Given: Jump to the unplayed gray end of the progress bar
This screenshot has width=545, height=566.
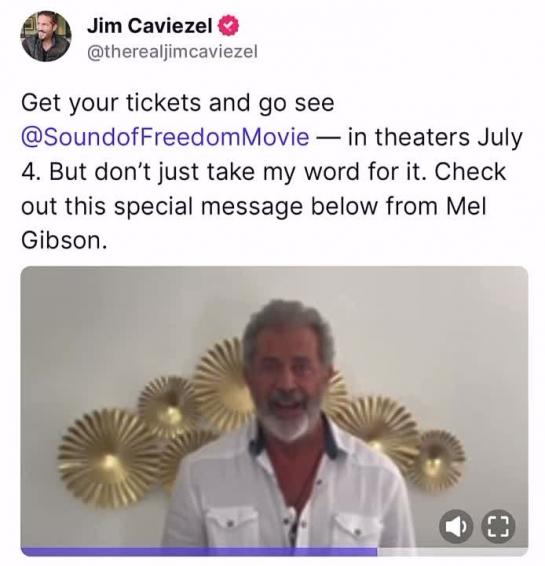Looking at the screenshot, I should (x=453, y=552).
